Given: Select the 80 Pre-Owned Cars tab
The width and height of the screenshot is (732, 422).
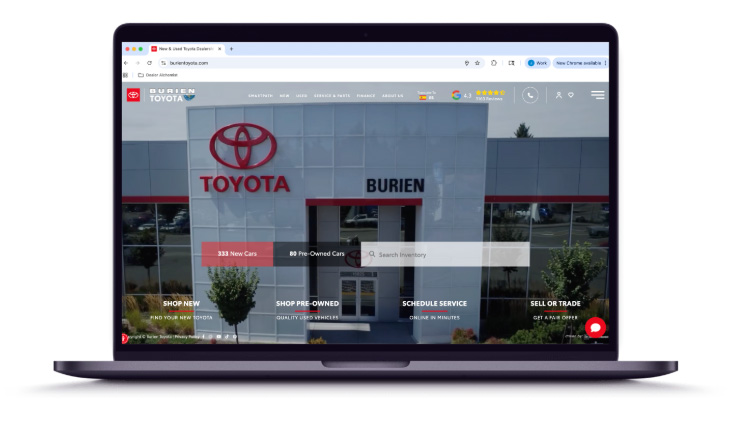Looking at the screenshot, I should click(x=317, y=254).
